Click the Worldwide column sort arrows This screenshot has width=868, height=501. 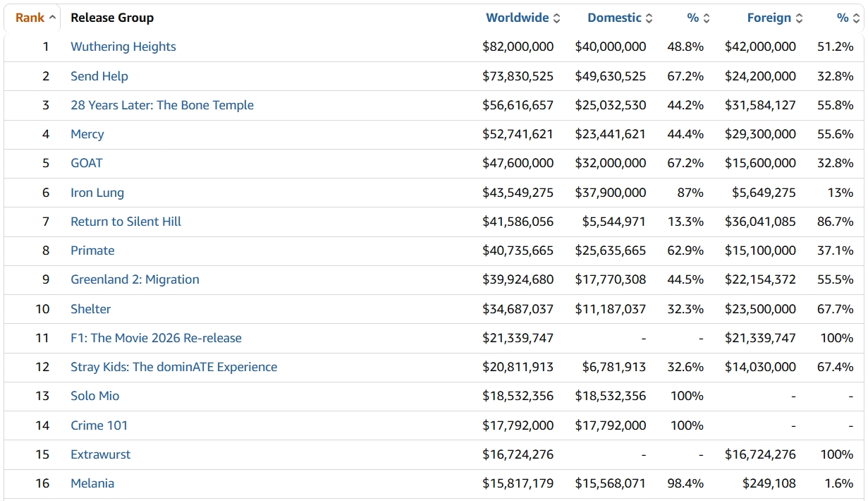pyautogui.click(x=556, y=18)
